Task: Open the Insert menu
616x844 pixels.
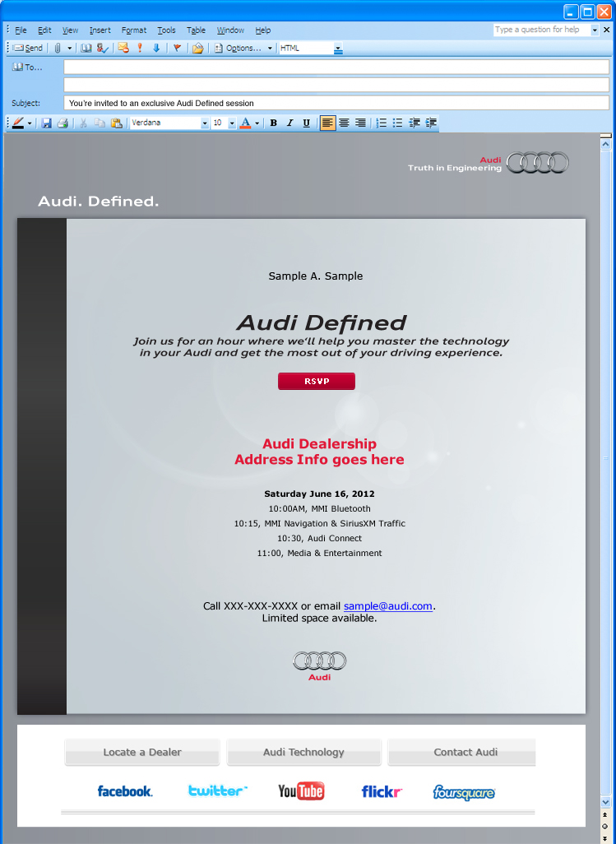Action: click(x=100, y=30)
